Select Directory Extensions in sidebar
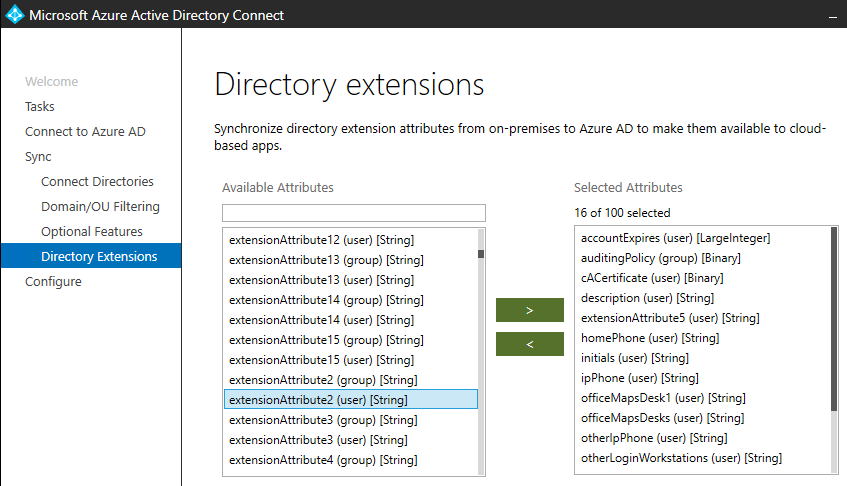Image resolution: width=847 pixels, height=486 pixels. click(x=91, y=255)
